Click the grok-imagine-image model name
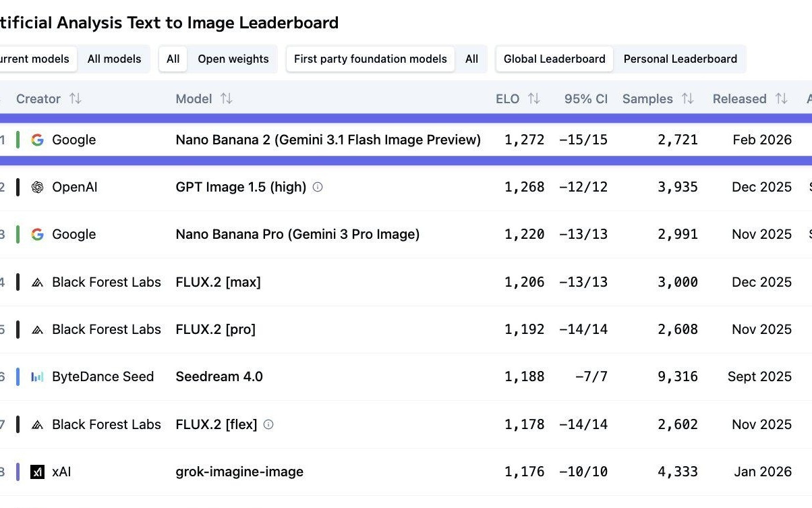Viewport: 812px width, 508px height. pyautogui.click(x=239, y=472)
